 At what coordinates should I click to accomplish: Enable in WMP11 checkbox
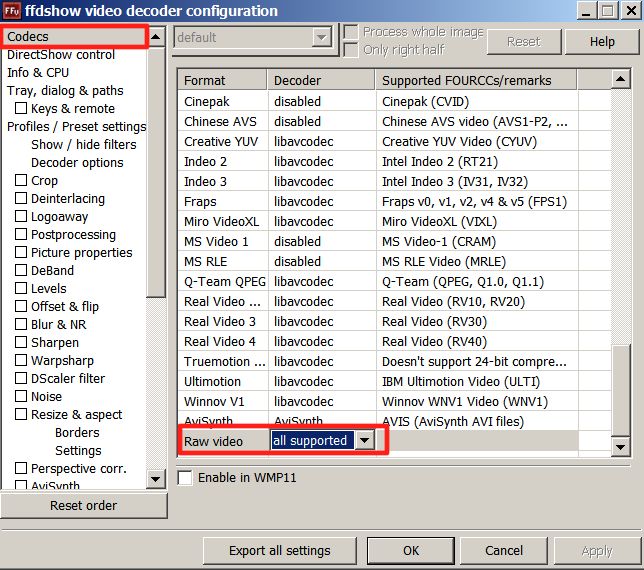click(x=185, y=478)
